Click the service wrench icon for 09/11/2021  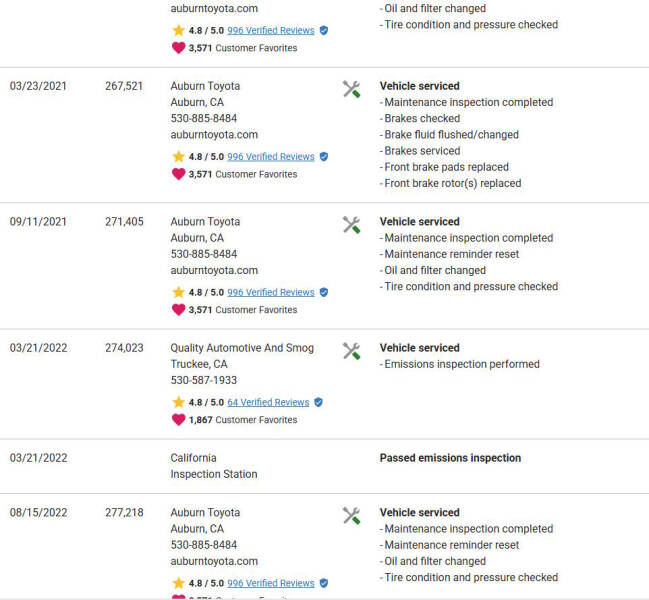(x=351, y=225)
